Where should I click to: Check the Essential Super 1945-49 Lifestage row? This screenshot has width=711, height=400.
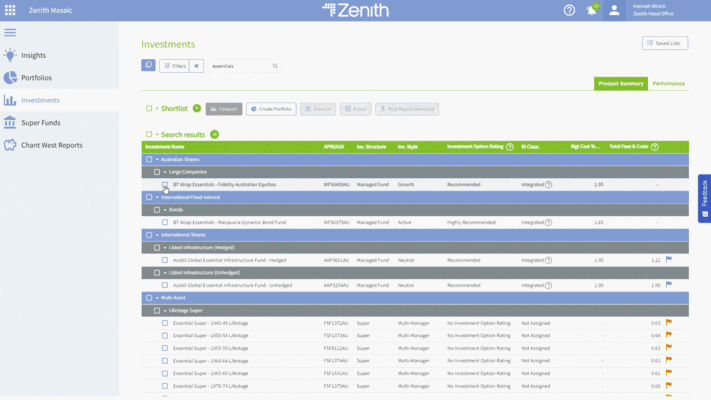165,323
